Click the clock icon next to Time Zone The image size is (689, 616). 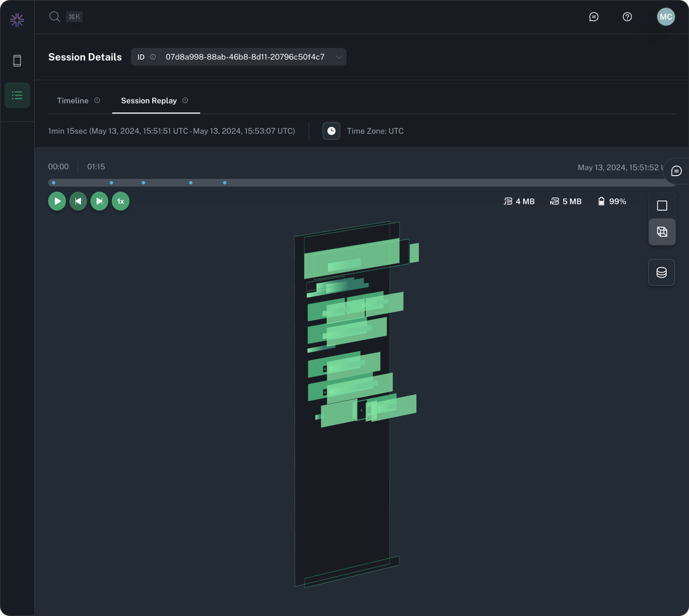[x=331, y=131]
